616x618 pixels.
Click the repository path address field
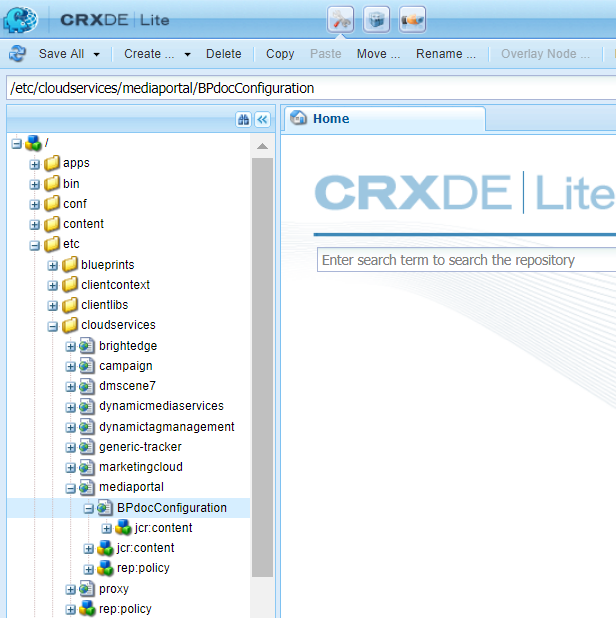pos(311,88)
